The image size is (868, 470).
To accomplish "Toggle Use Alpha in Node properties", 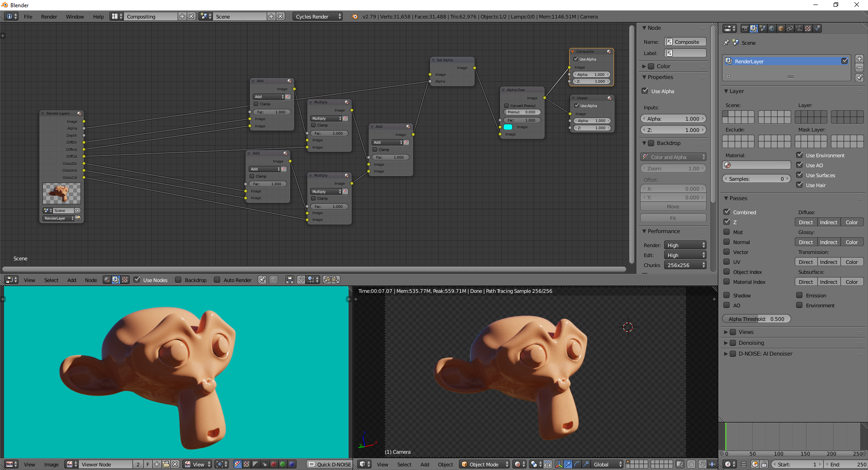I will [x=645, y=91].
